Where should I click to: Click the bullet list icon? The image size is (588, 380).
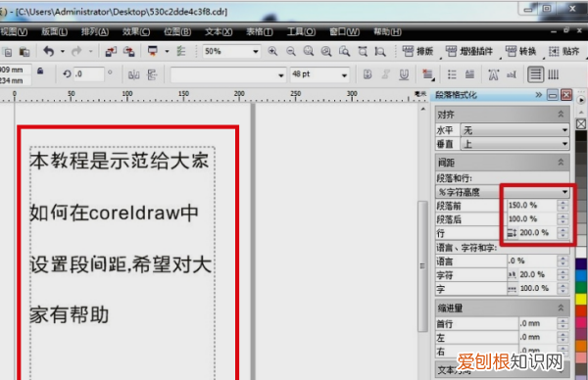click(452, 74)
